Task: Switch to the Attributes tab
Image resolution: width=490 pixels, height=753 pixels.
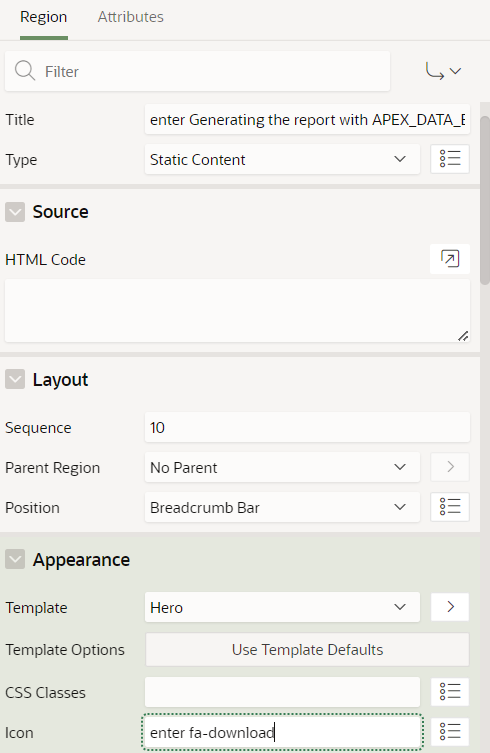Action: point(131,17)
